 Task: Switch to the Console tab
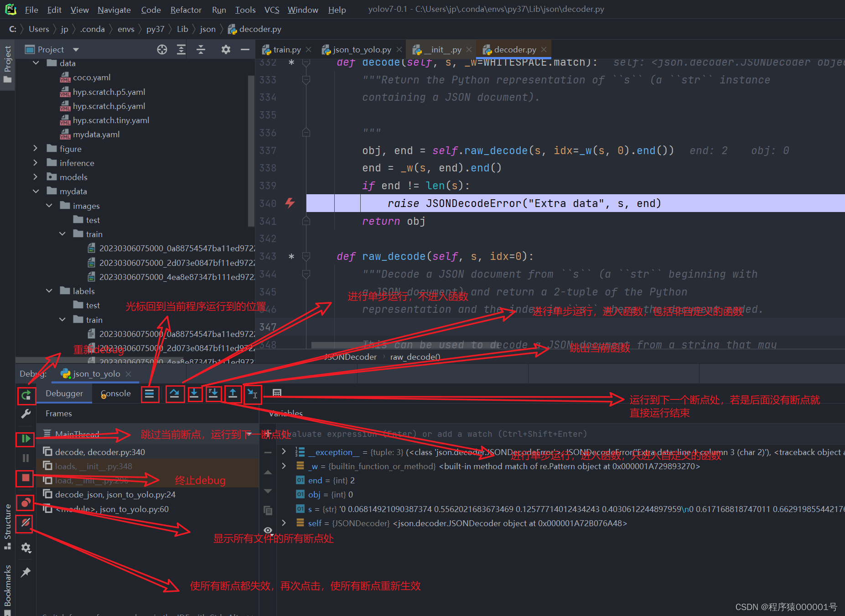115,393
